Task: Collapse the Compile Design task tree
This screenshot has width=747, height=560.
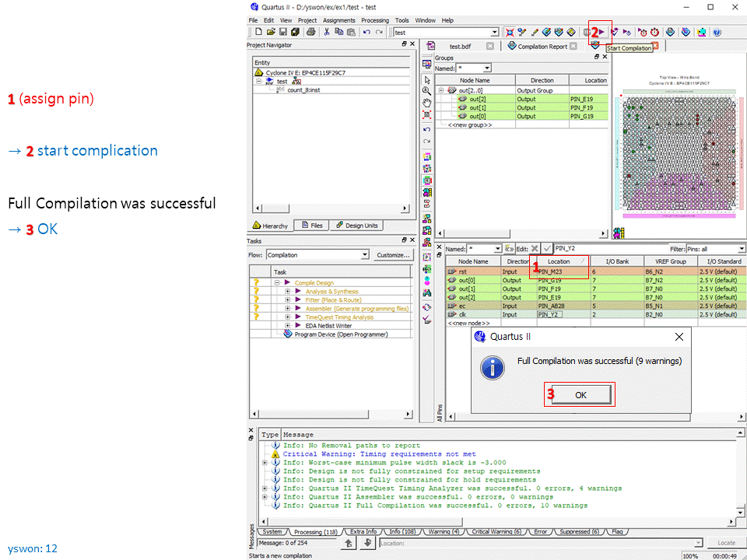Action: click(277, 283)
